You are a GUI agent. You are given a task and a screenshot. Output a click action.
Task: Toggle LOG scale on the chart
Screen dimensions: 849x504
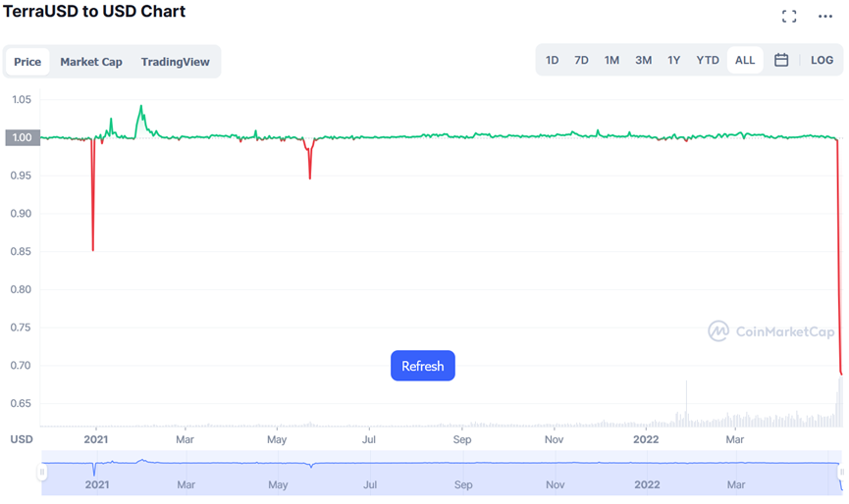tap(822, 60)
